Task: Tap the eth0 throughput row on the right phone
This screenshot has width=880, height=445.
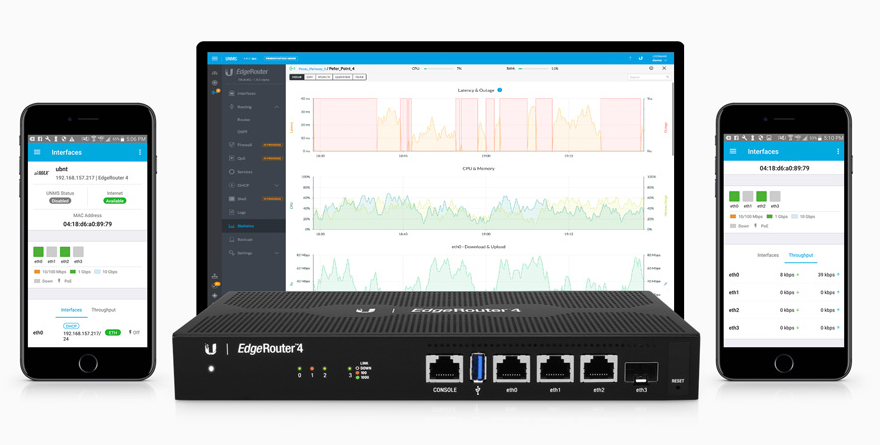Action: click(784, 274)
